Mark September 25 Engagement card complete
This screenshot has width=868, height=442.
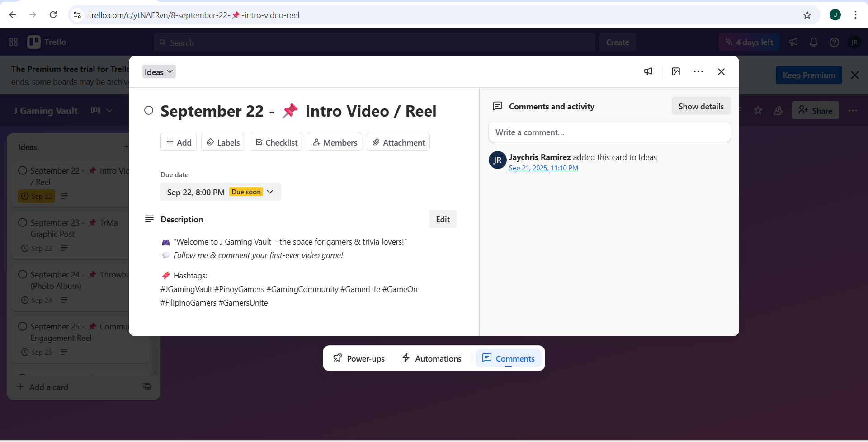click(x=23, y=326)
